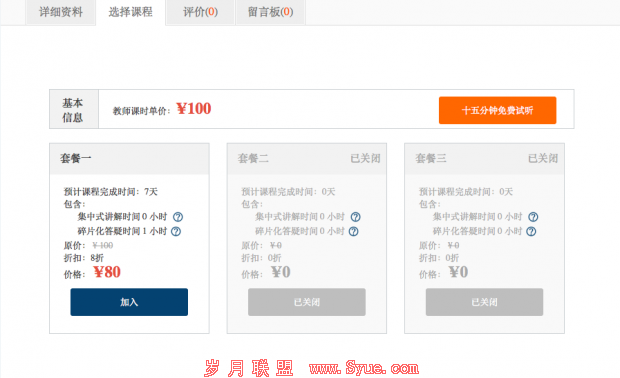Viewport: 620px width, 378px height.
Task: Select the 套餐三 header title
Action: 431,159
